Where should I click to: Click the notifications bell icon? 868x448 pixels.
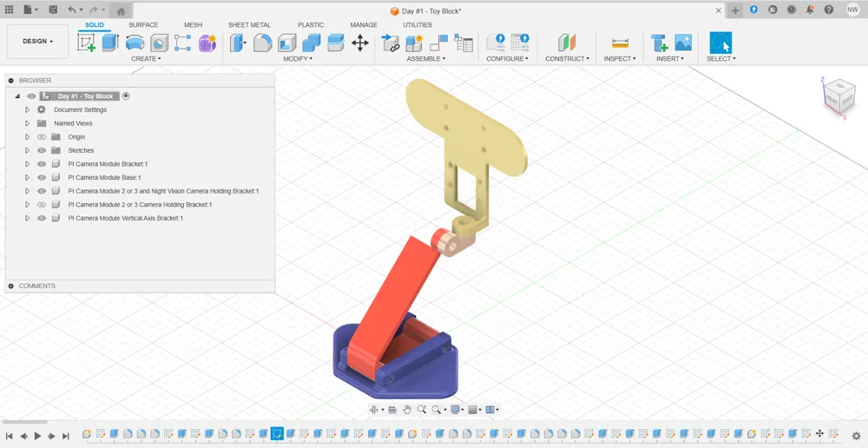click(811, 10)
